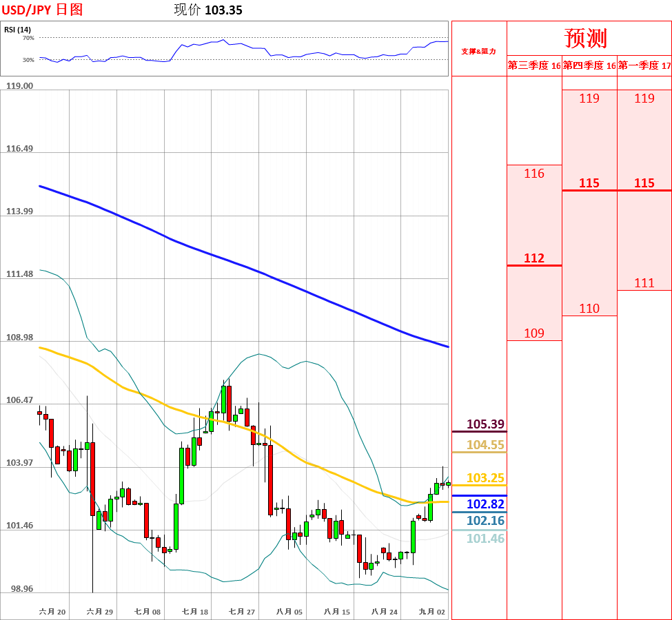Click the 119 high in 第四季度 16 column

coord(589,98)
